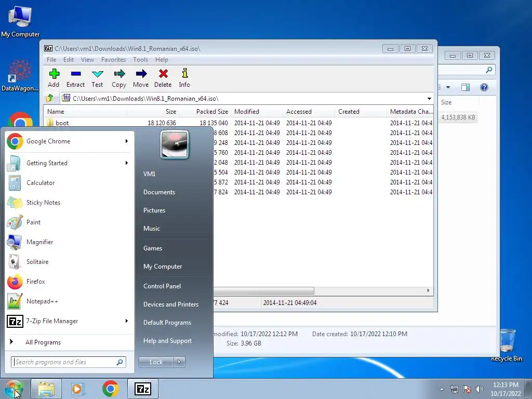Expand Google Chrome jump list arrow
Viewport: 532px width, 399px height.
pyautogui.click(x=127, y=141)
